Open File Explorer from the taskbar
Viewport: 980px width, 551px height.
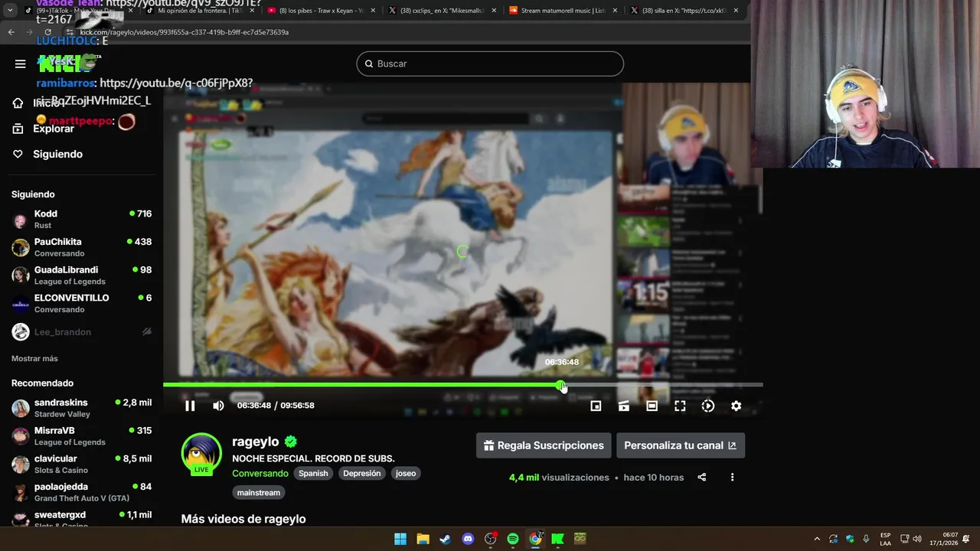(423, 539)
